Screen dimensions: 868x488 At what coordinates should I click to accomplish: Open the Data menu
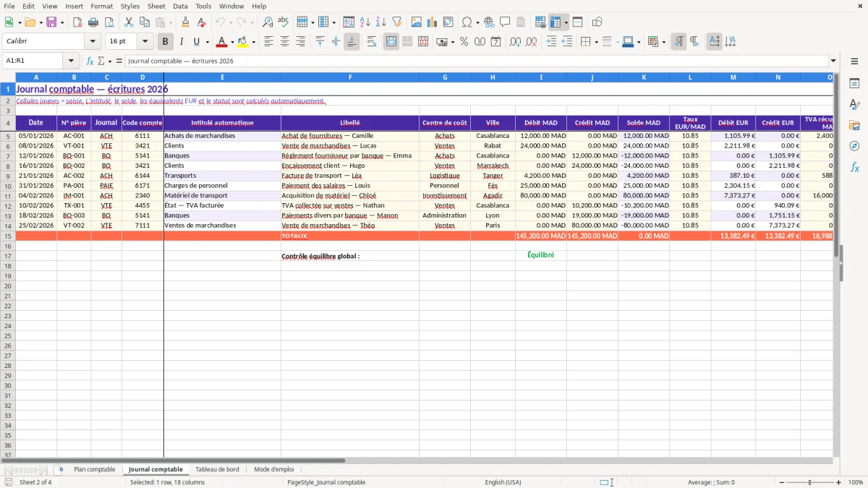[180, 6]
